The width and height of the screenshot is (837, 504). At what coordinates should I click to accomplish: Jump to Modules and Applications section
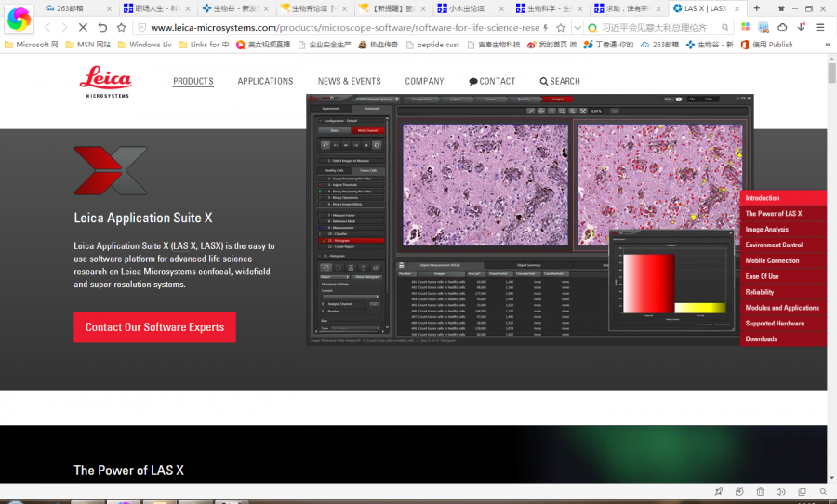coord(783,308)
